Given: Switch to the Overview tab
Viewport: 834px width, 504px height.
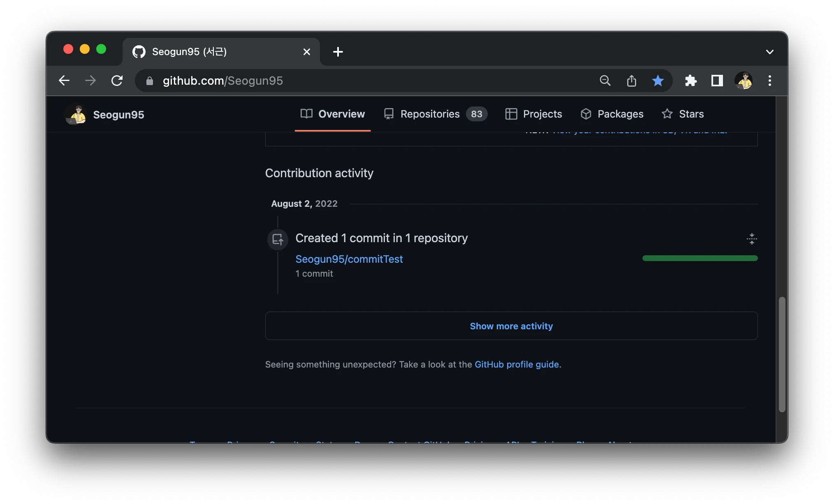Looking at the screenshot, I should coord(333,114).
